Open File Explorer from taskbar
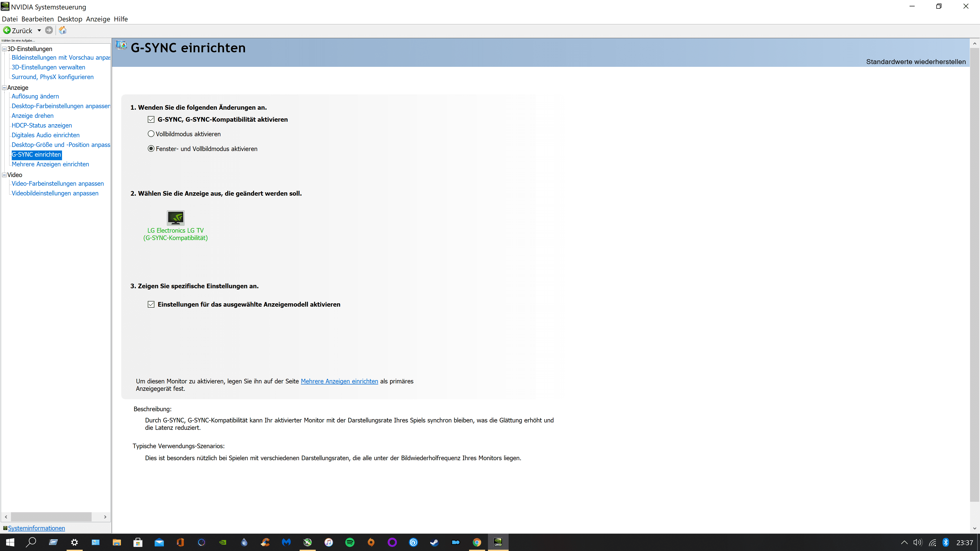The image size is (980, 551). tap(117, 542)
